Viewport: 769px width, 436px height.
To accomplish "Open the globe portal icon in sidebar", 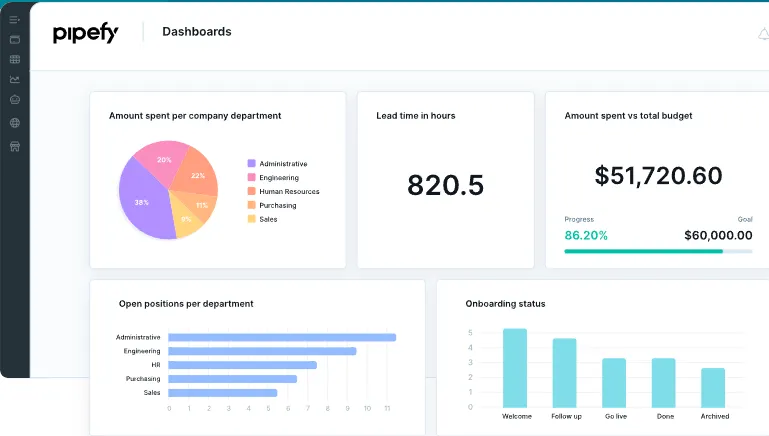I will tap(15, 123).
